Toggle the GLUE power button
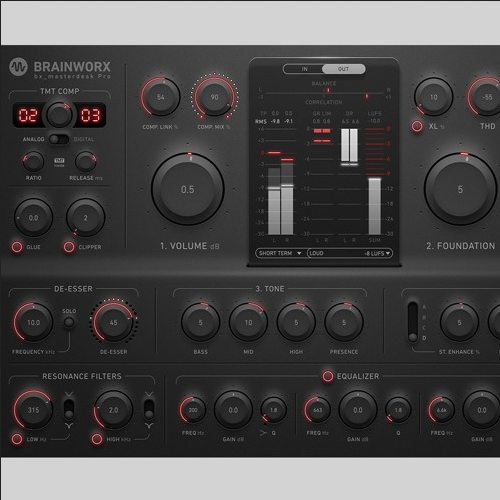Screen dimensions: 500x500 tap(17, 247)
